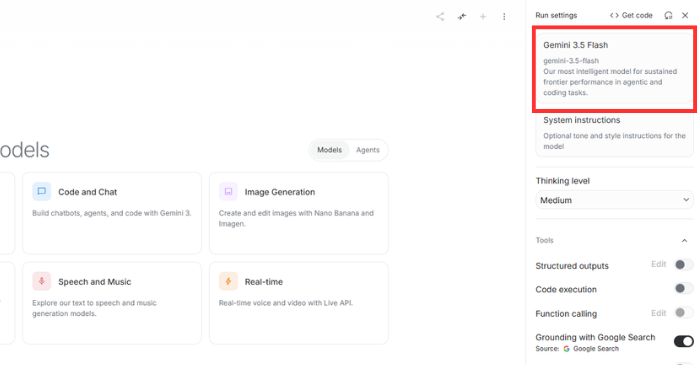The width and height of the screenshot is (698, 365).
Task: Click the Thinking level label
Action: tap(563, 181)
